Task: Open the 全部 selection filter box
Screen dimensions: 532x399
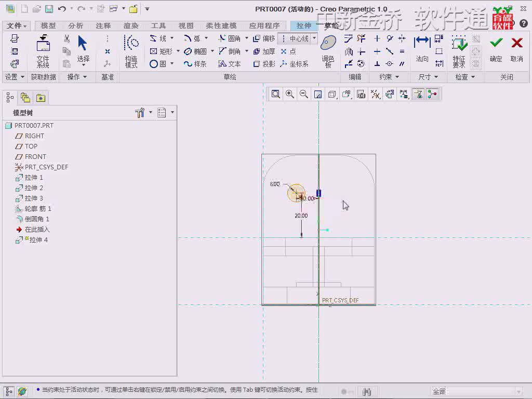Action: 476,392
